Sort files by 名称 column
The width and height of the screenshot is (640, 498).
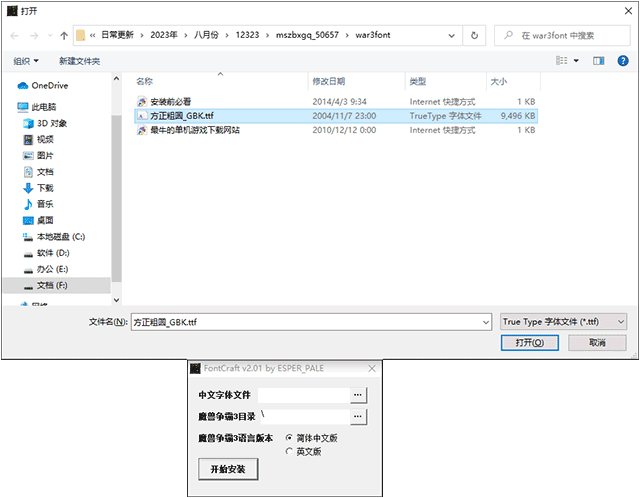(144, 81)
